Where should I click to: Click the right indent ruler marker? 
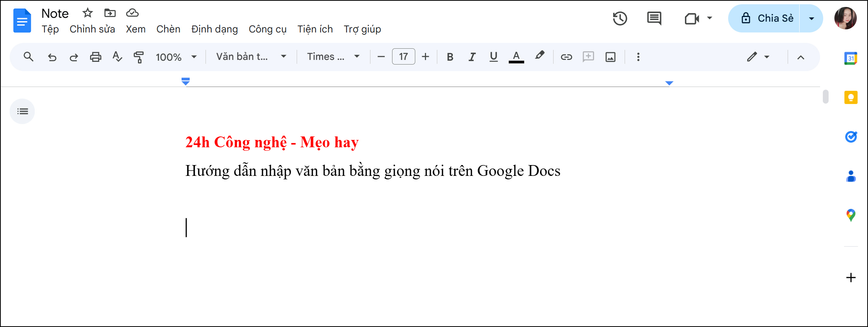pos(669,83)
